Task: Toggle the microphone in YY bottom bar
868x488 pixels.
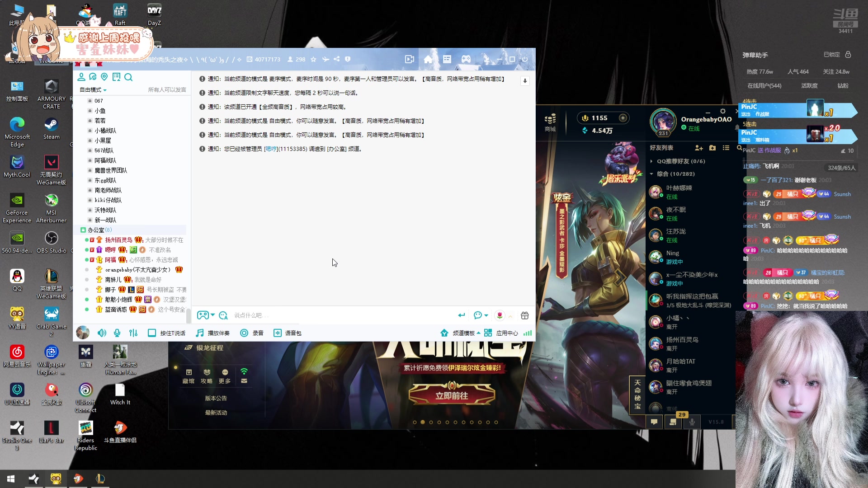Action: pos(117,333)
